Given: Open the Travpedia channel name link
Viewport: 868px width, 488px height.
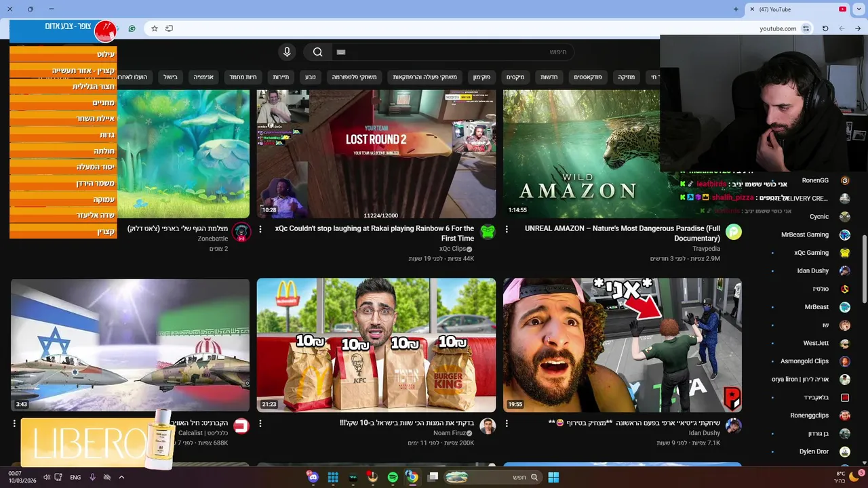Looking at the screenshot, I should coord(706,249).
